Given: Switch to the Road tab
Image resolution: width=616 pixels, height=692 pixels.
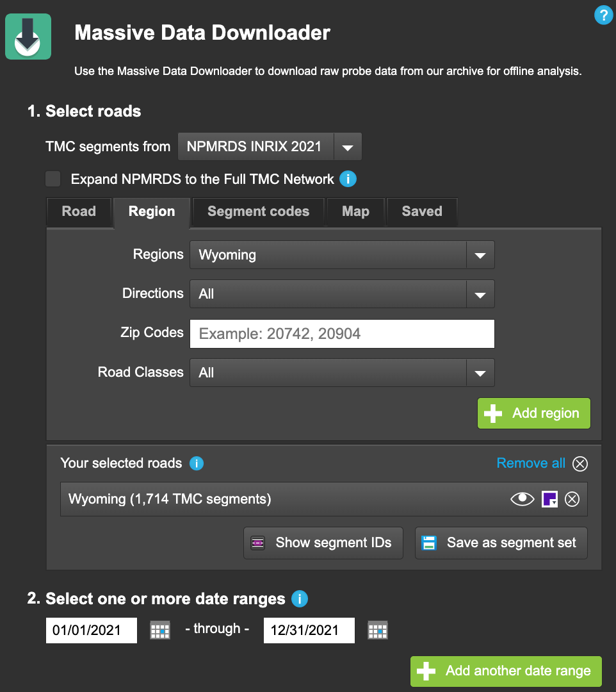Looking at the screenshot, I should pyautogui.click(x=79, y=211).
